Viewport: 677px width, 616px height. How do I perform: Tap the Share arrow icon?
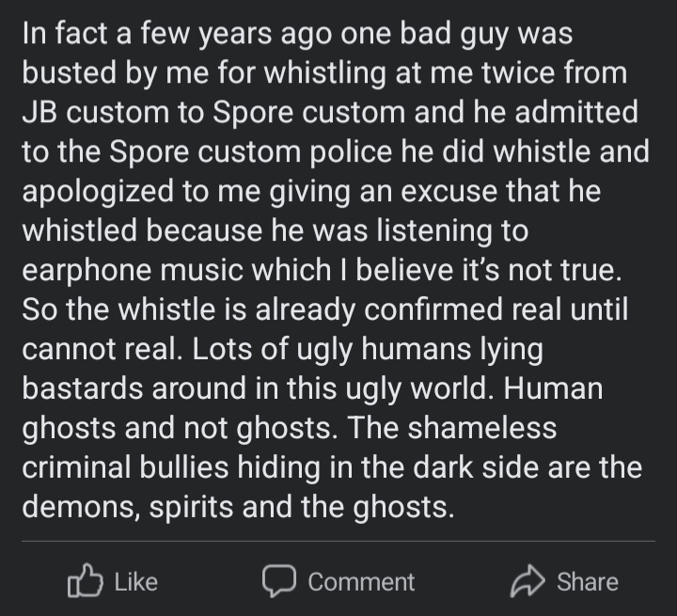tap(527, 581)
